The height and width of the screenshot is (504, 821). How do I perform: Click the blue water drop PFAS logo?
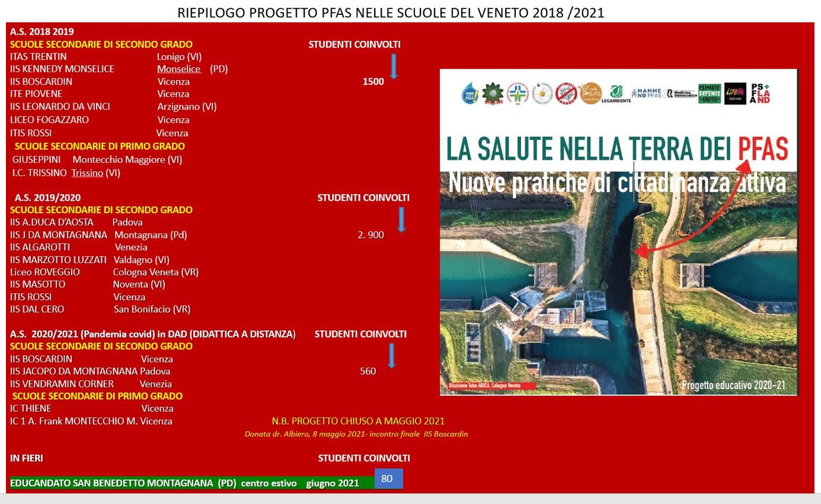[x=470, y=94]
